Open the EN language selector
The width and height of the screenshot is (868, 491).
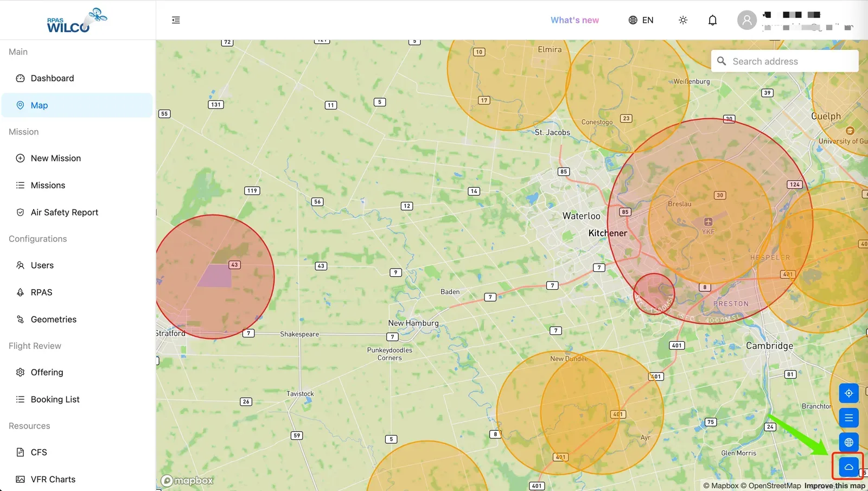point(641,20)
